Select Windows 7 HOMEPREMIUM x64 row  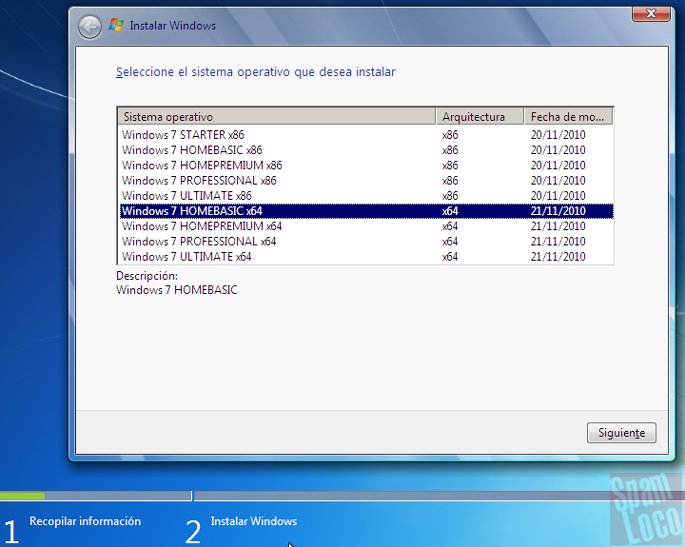tap(366, 226)
